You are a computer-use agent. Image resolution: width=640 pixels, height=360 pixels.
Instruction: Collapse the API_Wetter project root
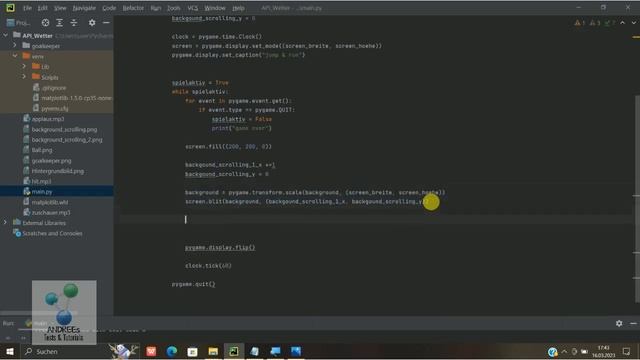[x=6, y=36]
